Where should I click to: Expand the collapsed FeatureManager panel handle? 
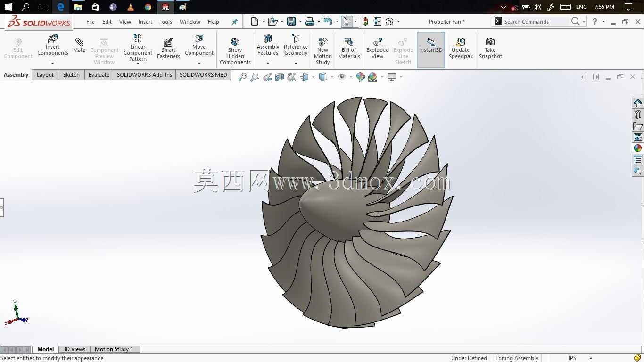pos(2,207)
